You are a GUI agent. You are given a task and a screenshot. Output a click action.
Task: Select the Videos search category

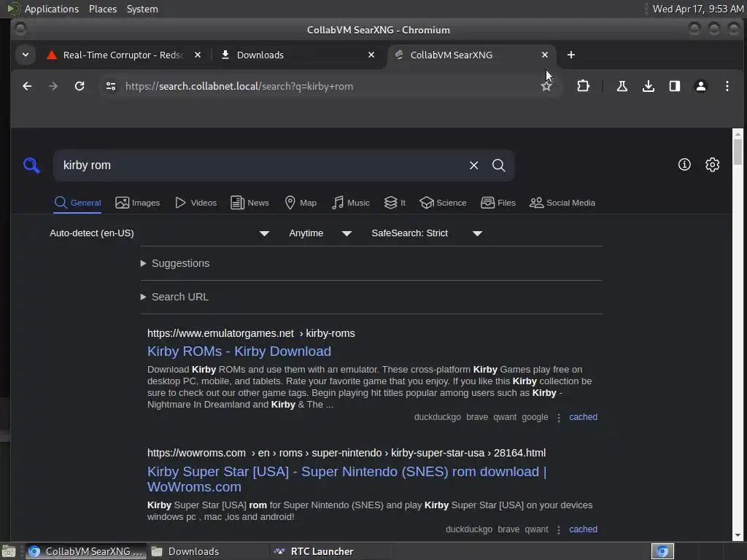[196, 203]
